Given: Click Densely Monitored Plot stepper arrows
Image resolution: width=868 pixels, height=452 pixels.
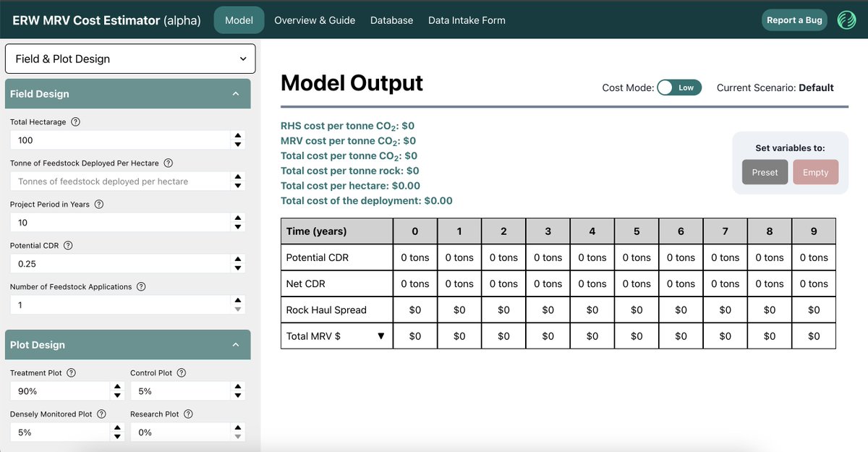Looking at the screenshot, I should tap(118, 432).
